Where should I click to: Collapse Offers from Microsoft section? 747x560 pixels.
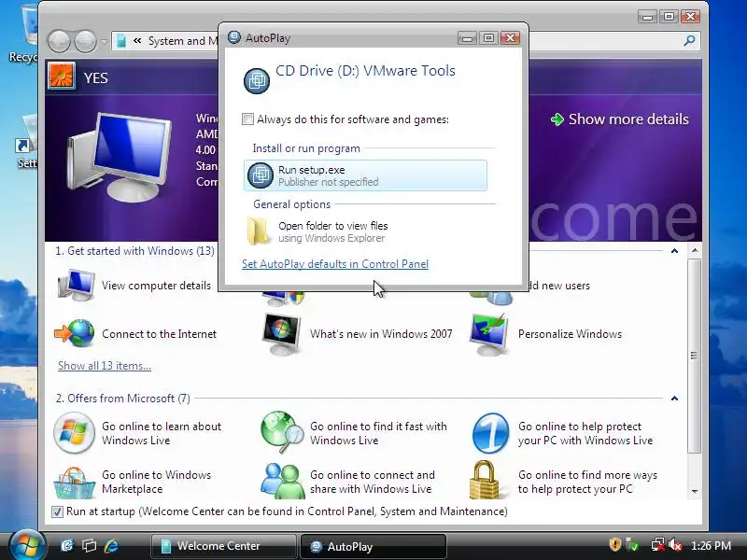tap(674, 399)
